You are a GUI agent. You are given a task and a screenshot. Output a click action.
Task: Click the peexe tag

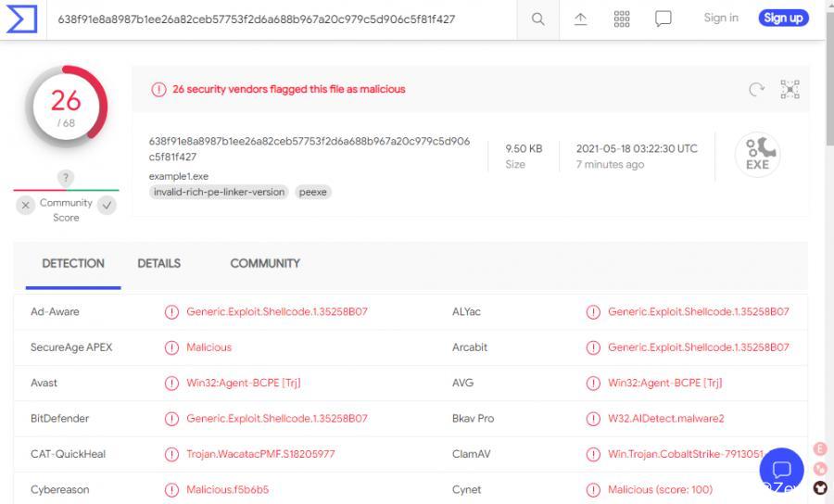313,192
